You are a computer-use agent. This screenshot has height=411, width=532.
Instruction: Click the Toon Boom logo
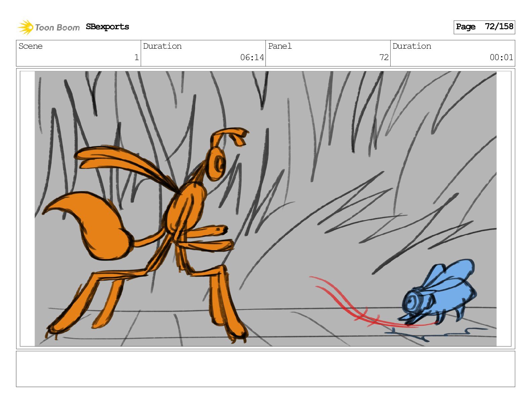[49, 27]
